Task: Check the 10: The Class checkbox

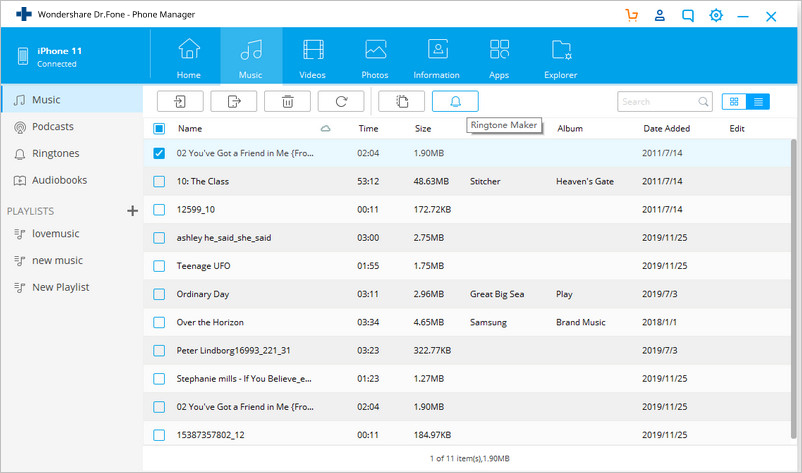Action: tap(159, 182)
